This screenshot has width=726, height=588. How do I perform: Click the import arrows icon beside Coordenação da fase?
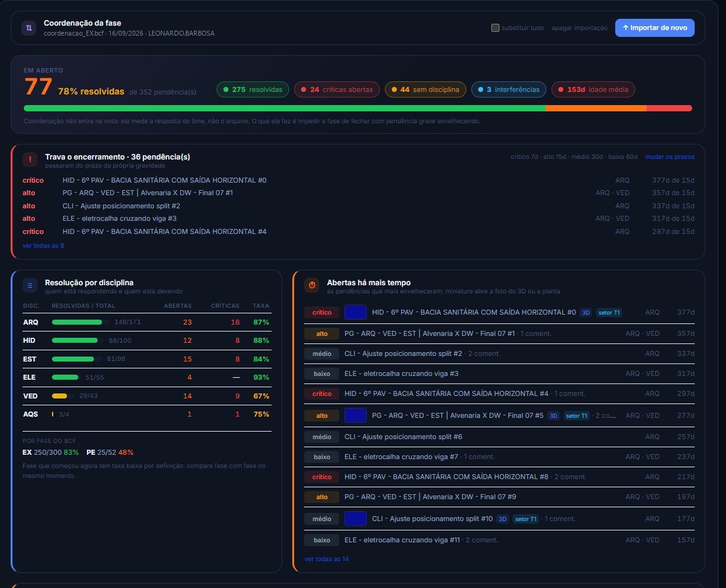click(x=29, y=28)
